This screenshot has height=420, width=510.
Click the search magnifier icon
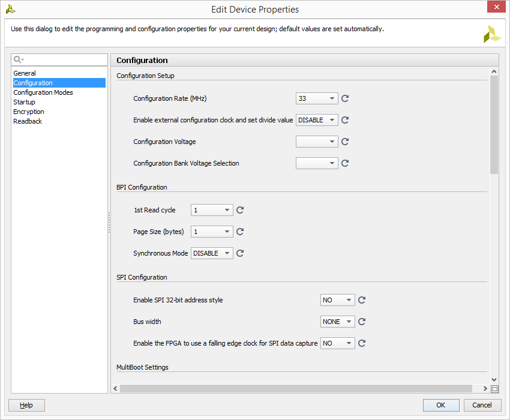point(18,59)
